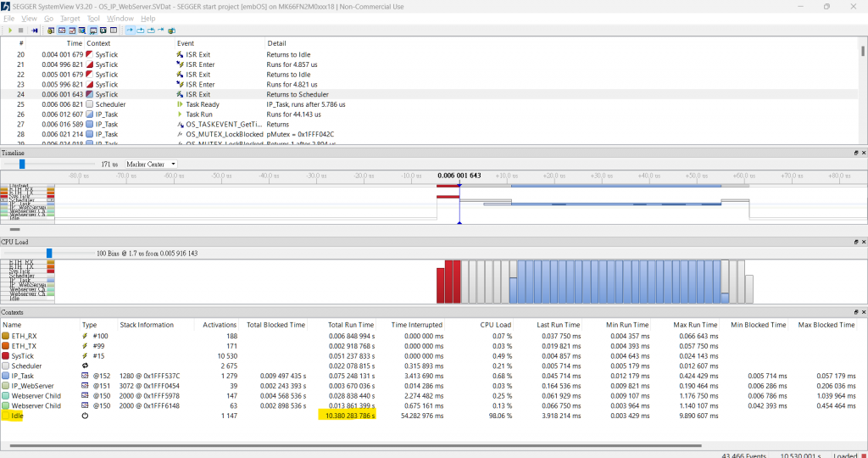Image resolution: width=868 pixels, height=458 pixels.
Task: Open the Window menu
Action: click(x=120, y=19)
